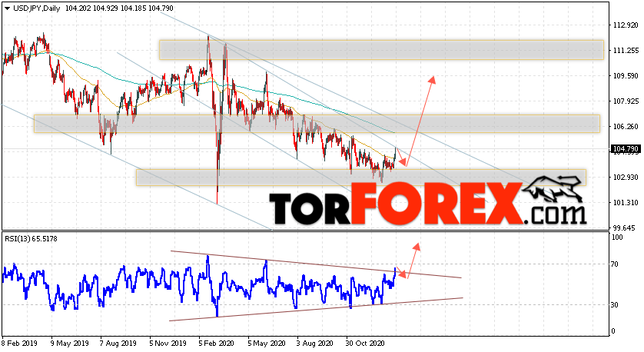The width and height of the screenshot is (644, 352).
Task: Click RSI scale label 100
Action: tap(617, 237)
